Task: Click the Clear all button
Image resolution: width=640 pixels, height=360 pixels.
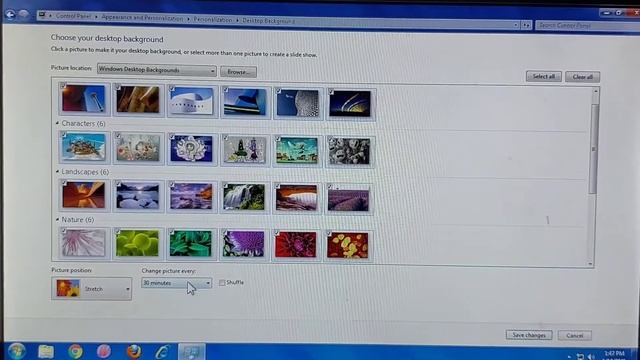Action: [x=582, y=77]
